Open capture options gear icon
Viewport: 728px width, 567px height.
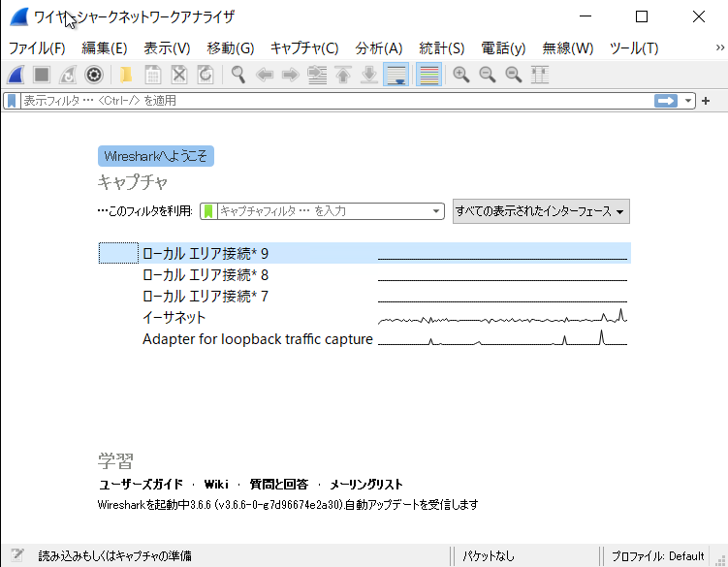[x=94, y=75]
